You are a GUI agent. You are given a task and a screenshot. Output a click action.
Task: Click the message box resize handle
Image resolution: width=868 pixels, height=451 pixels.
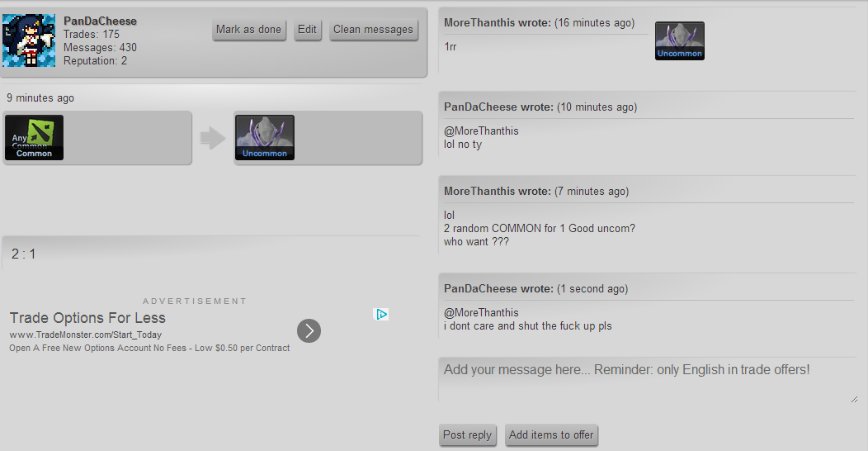[854, 399]
